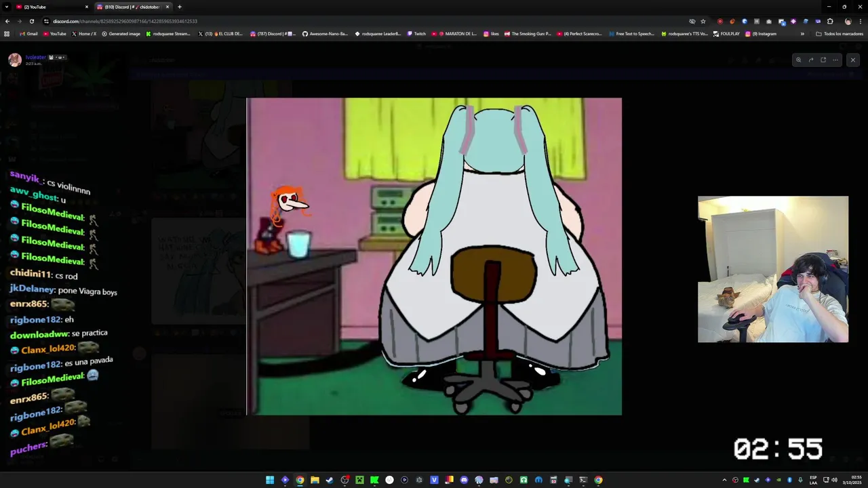The height and width of the screenshot is (488, 868).
Task: Open the rodsquaree Stream bookmark
Action: pyautogui.click(x=168, y=33)
